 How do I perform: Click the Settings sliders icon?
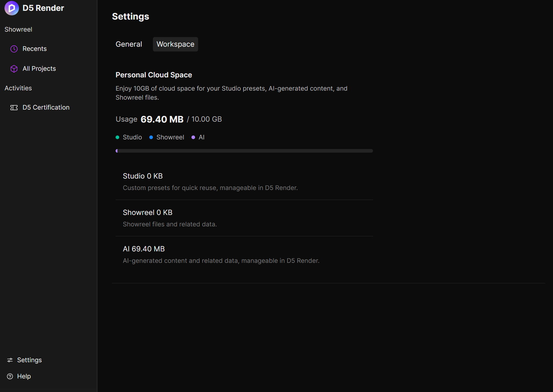(10, 360)
